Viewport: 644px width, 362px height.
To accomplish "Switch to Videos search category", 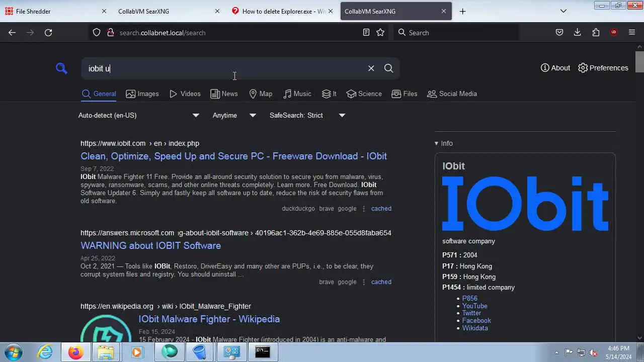I will tap(185, 94).
